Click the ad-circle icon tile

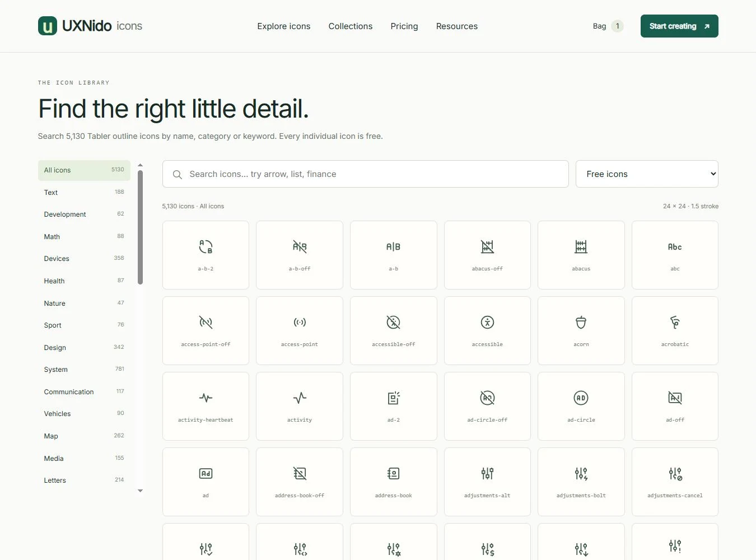click(581, 406)
